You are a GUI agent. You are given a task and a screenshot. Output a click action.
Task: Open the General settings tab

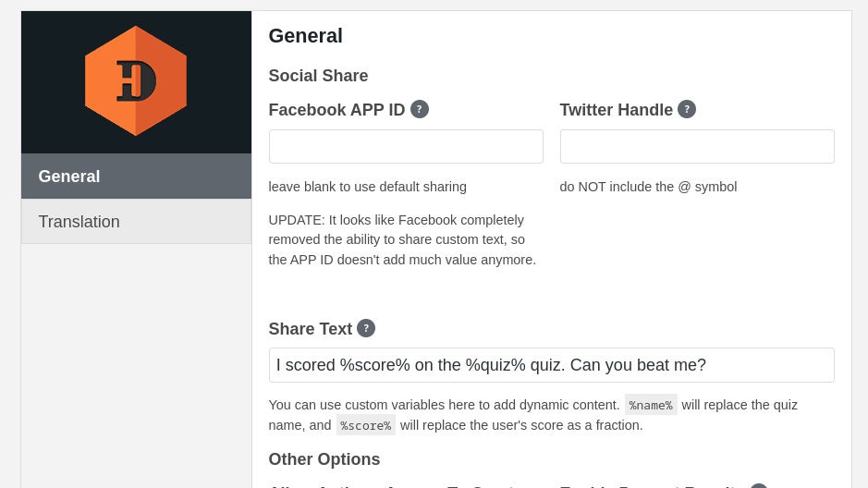[136, 177]
